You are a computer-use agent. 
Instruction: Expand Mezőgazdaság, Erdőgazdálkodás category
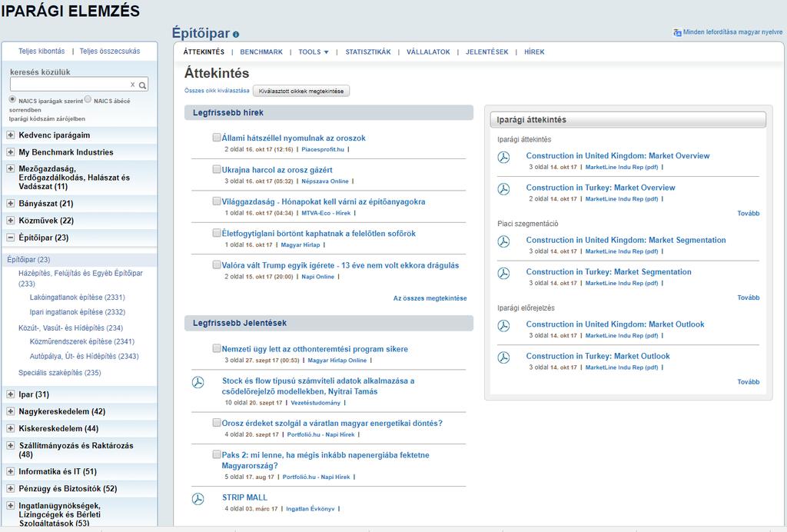coord(10,168)
